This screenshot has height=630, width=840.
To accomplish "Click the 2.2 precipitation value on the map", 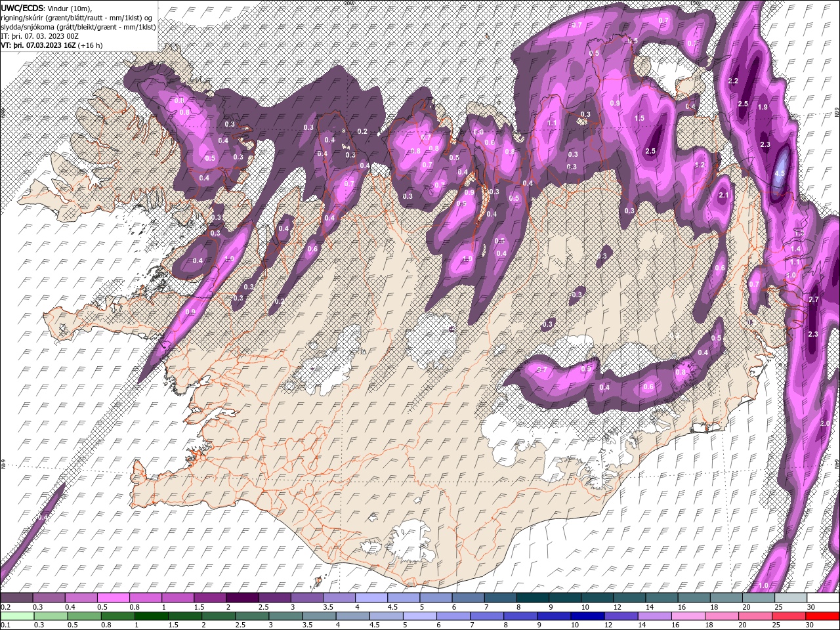I will (x=734, y=81).
